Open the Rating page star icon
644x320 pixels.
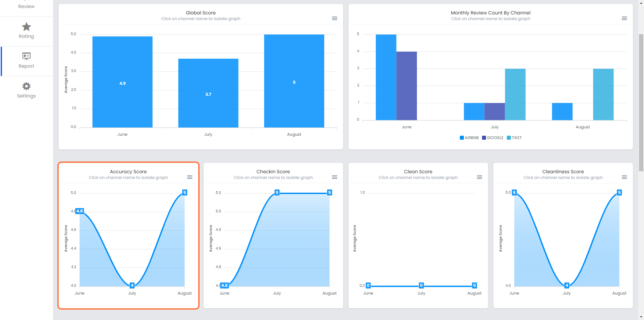coord(26,27)
